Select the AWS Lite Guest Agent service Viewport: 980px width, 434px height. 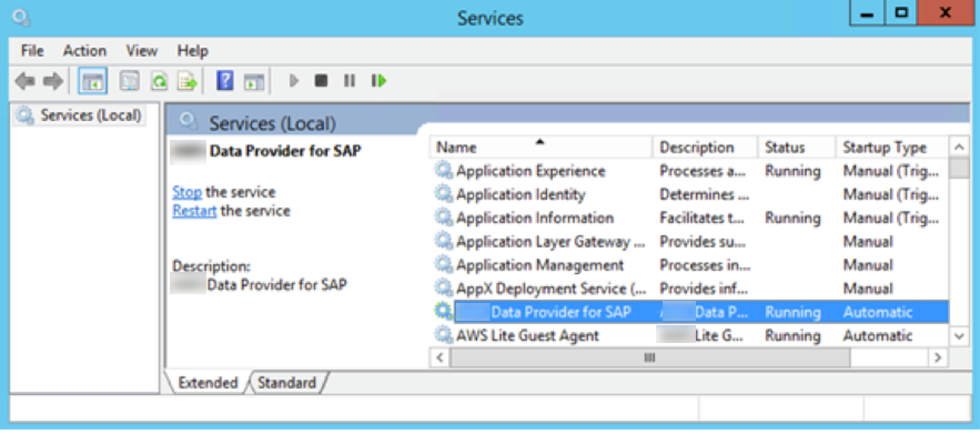tap(527, 336)
